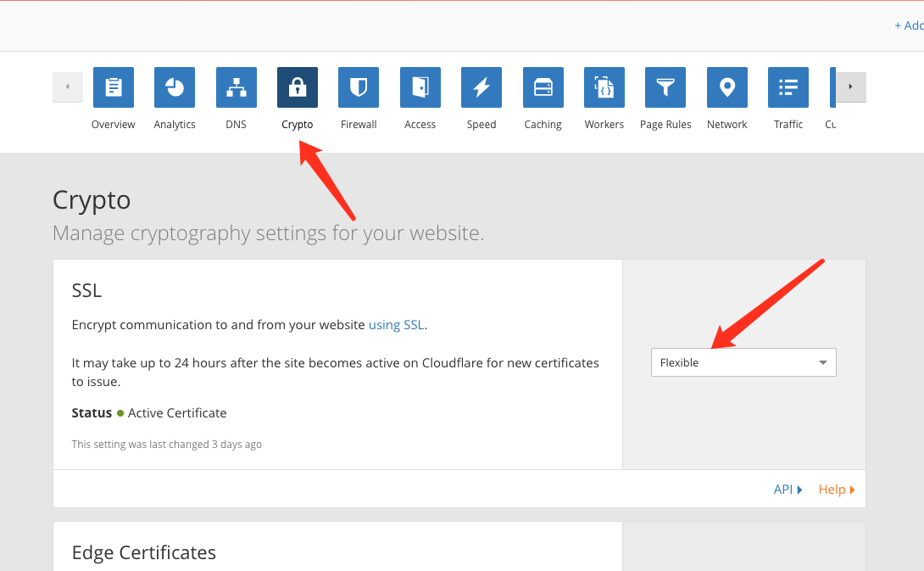The image size is (924, 571).
Task: Open the Traffic list icon
Action: pos(788,87)
